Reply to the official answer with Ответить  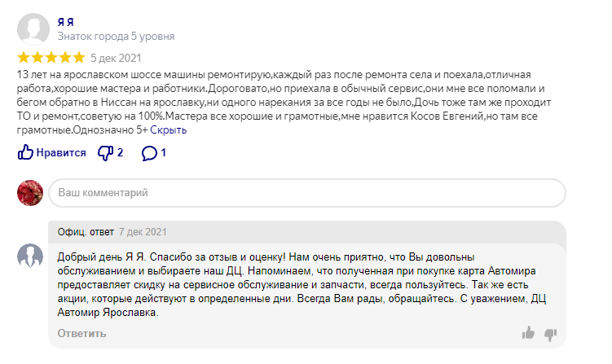click(x=81, y=334)
